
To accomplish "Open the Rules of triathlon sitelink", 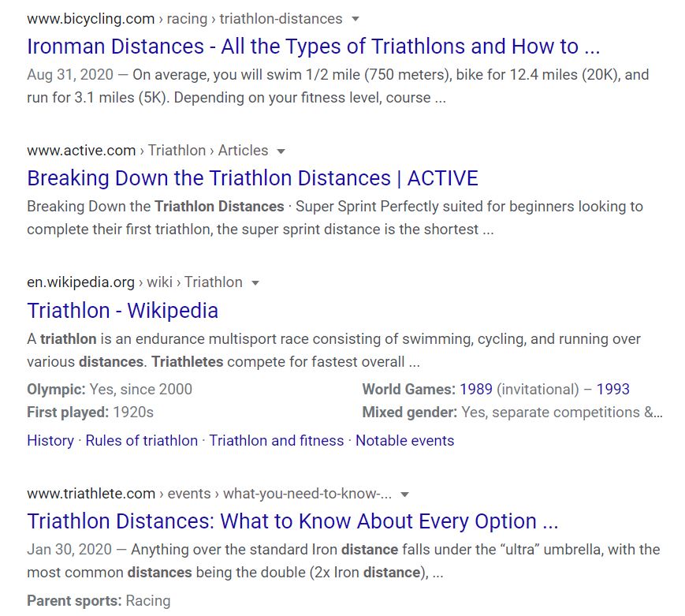I will tap(142, 441).
